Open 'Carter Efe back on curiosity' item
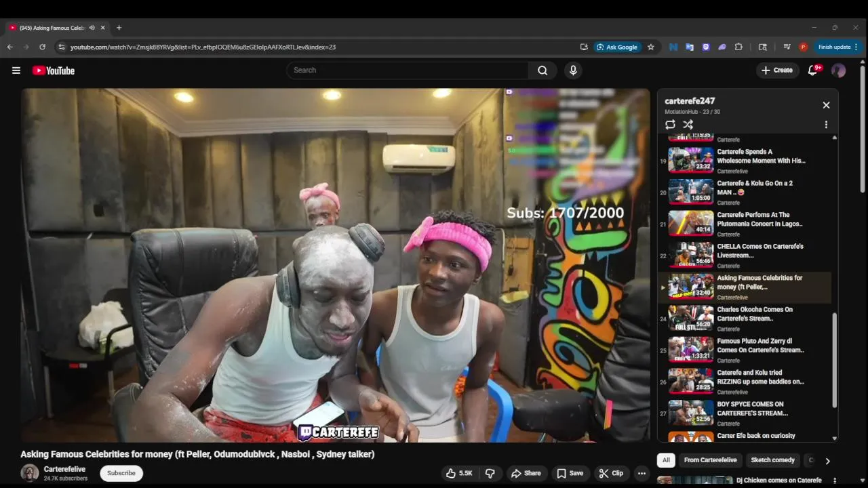 746,436
